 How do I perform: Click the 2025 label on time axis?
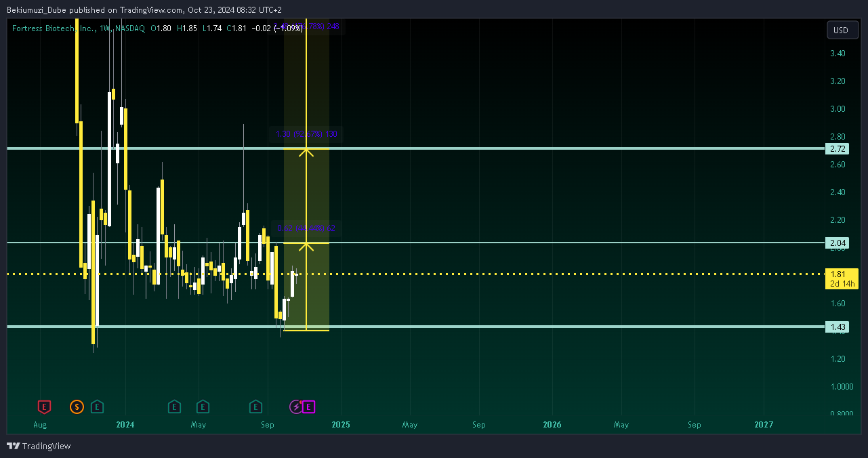[x=341, y=425]
